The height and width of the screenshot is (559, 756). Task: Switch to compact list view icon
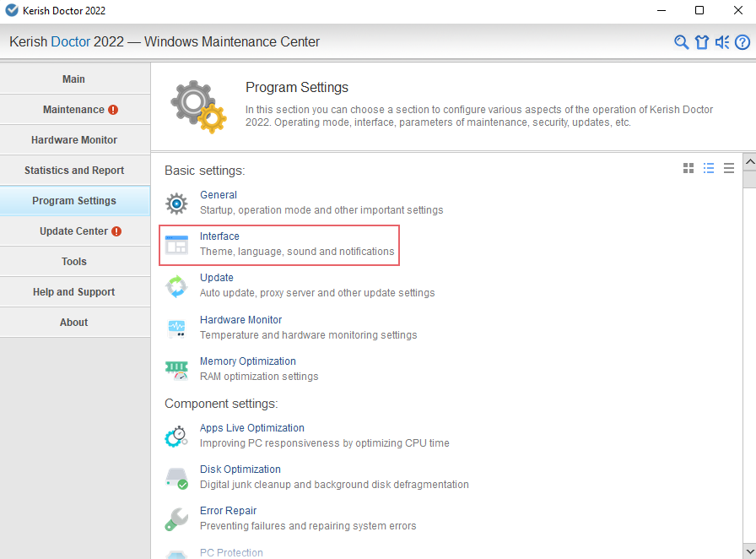point(729,168)
